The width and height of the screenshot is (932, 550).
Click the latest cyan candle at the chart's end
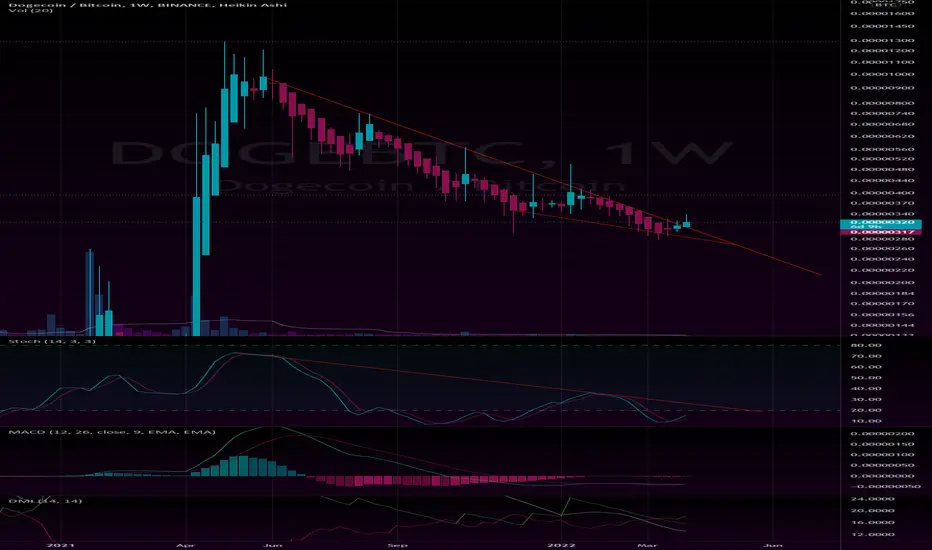click(x=687, y=224)
